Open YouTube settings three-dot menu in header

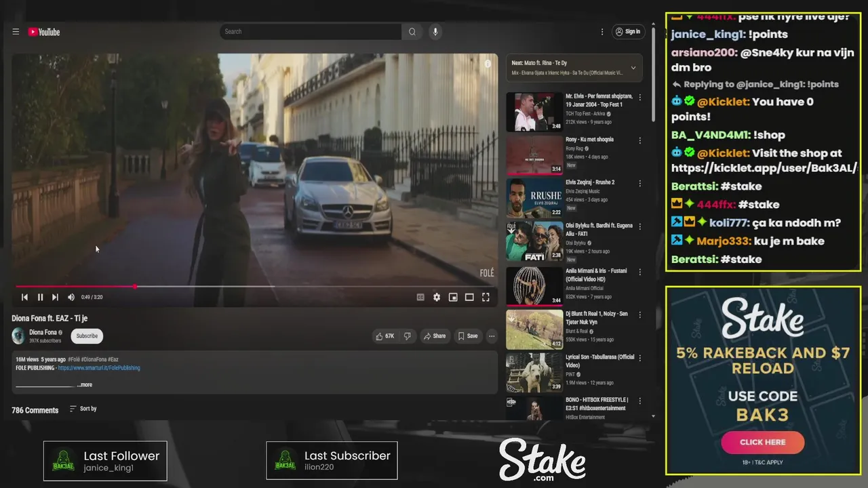(x=601, y=32)
